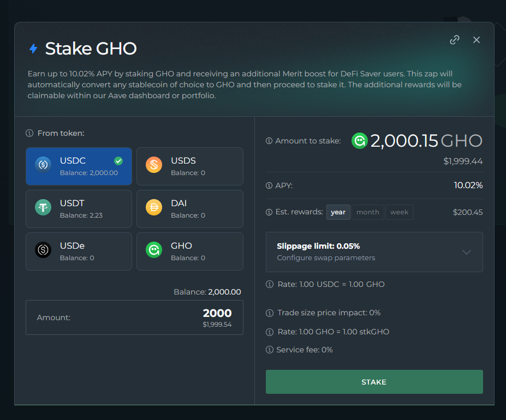Switch estimated rewards to week
Image resolution: width=506 pixels, height=420 pixels.
(399, 212)
